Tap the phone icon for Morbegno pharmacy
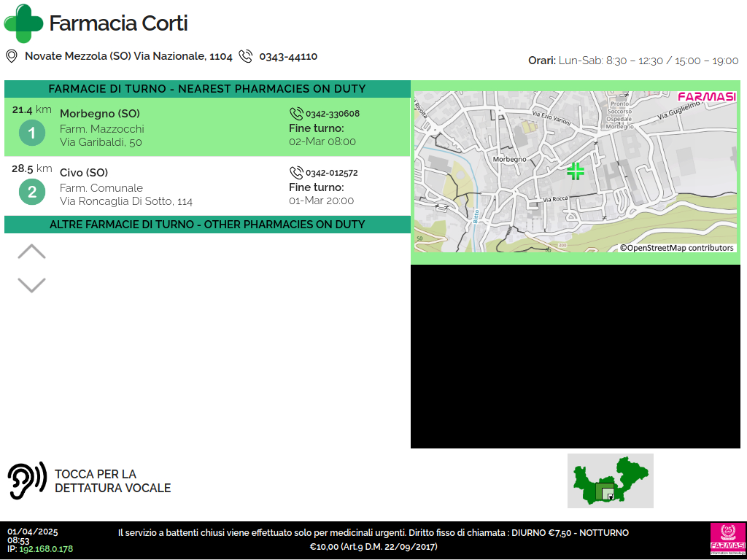747x560 pixels. [x=296, y=114]
